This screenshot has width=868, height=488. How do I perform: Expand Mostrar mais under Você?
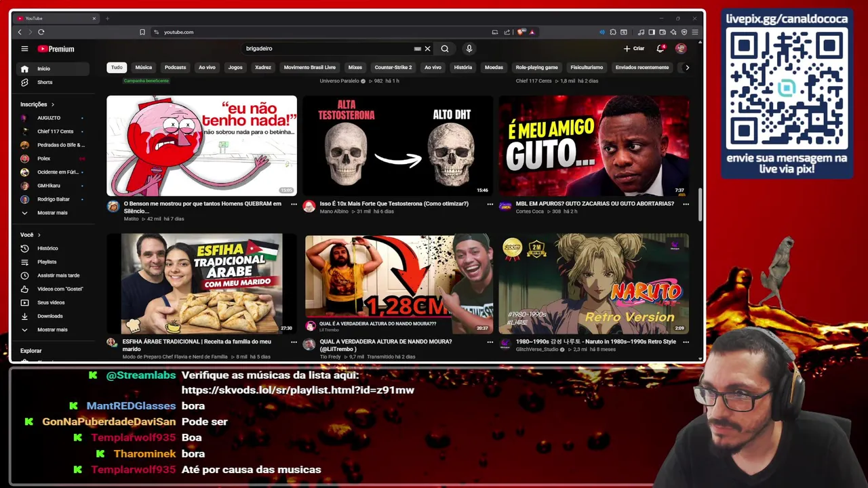53,329
